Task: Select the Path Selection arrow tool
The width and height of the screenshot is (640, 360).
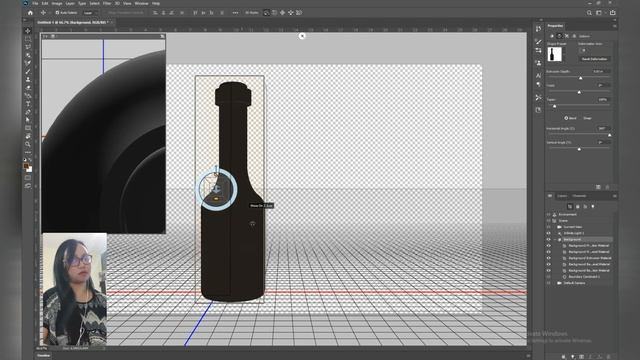Action: coord(28,120)
